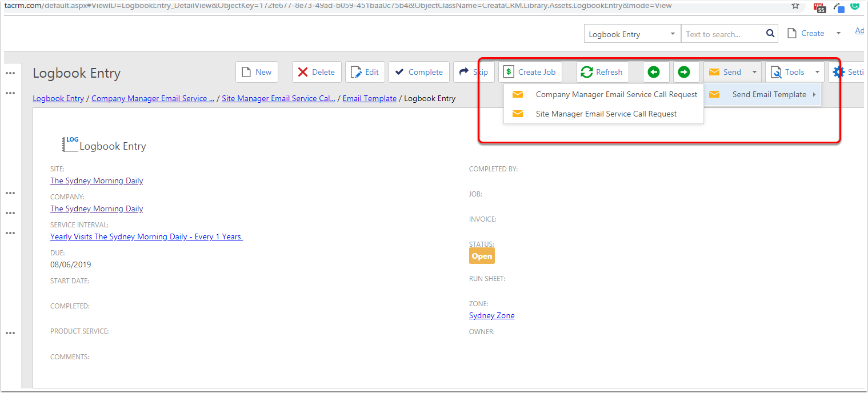Viewport: 868px width, 393px height.
Task: Click the New document toolbar button
Action: click(x=257, y=72)
